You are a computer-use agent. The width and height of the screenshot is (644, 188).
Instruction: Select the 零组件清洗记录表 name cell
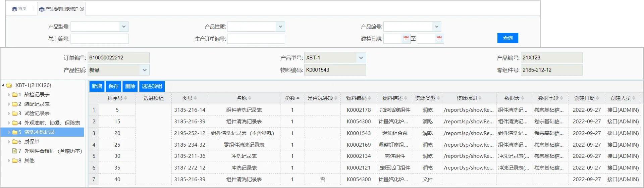[244, 145]
